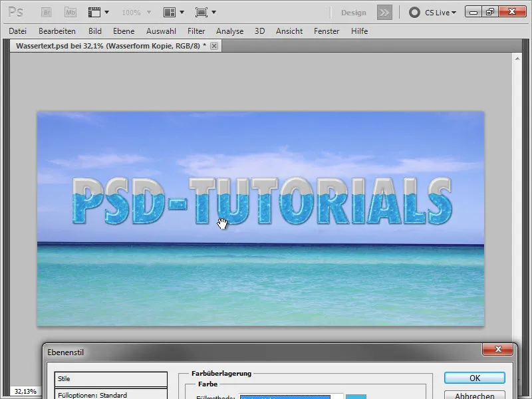The height and width of the screenshot is (399, 532).
Task: Open the Ebene menu
Action: 124,31
